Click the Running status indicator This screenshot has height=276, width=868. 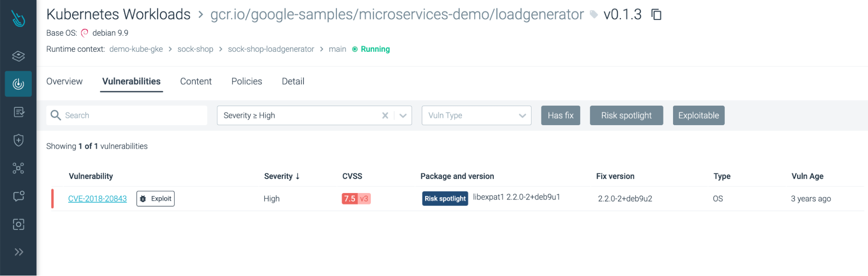371,49
